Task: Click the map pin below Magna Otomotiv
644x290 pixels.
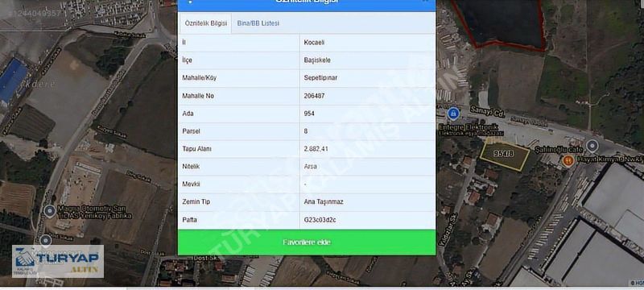Action: point(46,240)
